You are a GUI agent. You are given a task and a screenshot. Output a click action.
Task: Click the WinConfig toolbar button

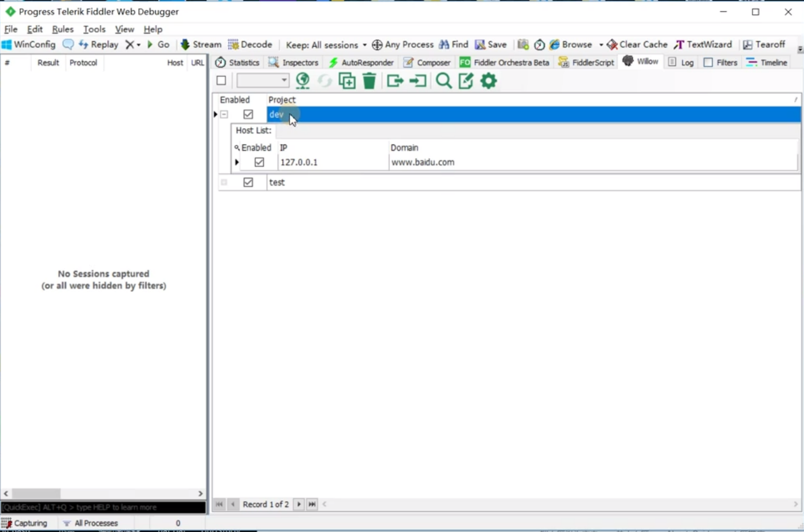click(x=28, y=45)
